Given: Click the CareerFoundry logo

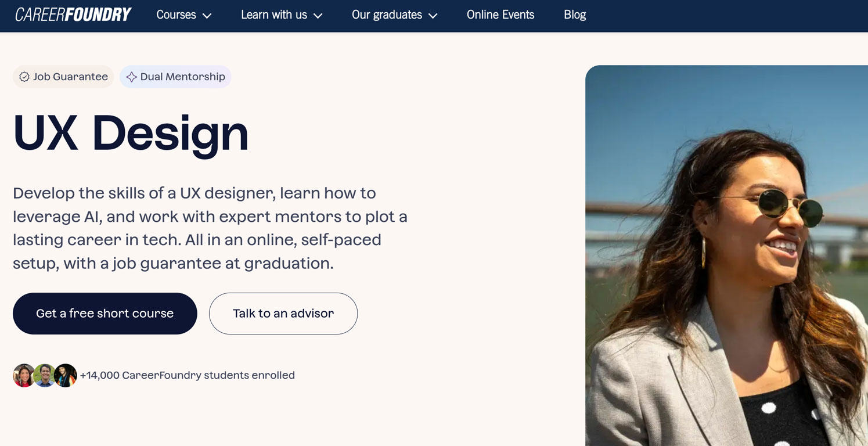Looking at the screenshot, I should pyautogui.click(x=72, y=14).
